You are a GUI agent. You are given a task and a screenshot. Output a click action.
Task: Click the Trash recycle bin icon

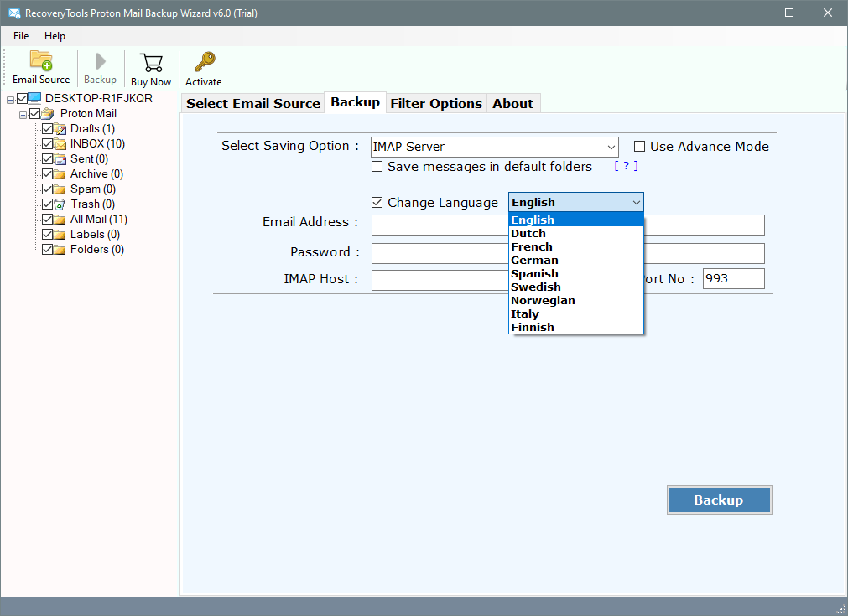[x=60, y=204]
